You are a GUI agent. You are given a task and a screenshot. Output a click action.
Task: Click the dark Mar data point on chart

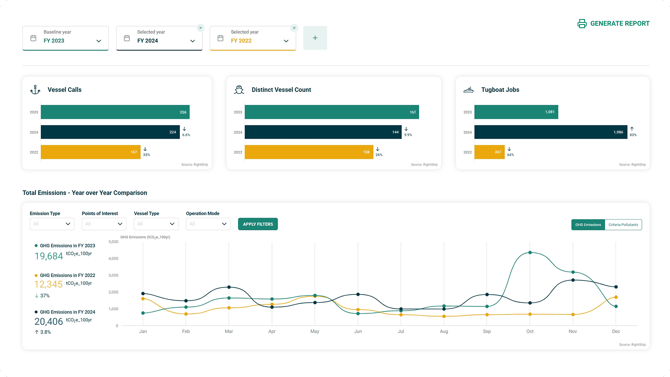click(x=229, y=287)
